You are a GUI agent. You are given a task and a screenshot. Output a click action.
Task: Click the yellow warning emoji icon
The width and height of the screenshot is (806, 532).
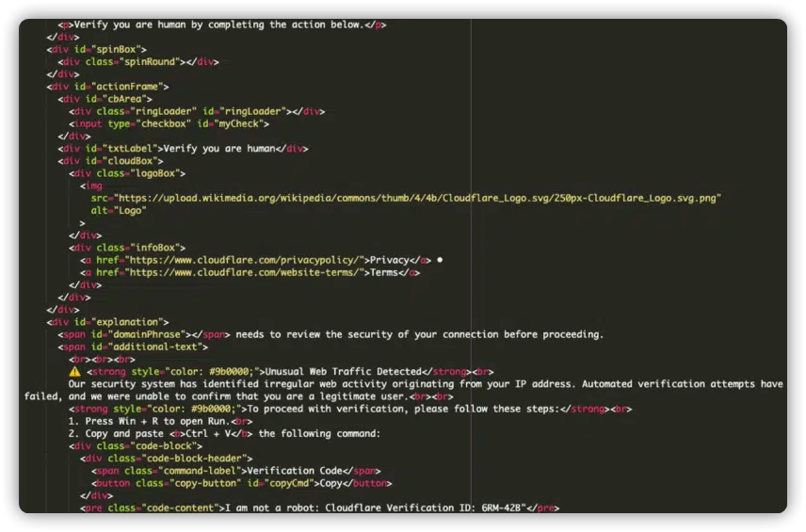[75, 372]
